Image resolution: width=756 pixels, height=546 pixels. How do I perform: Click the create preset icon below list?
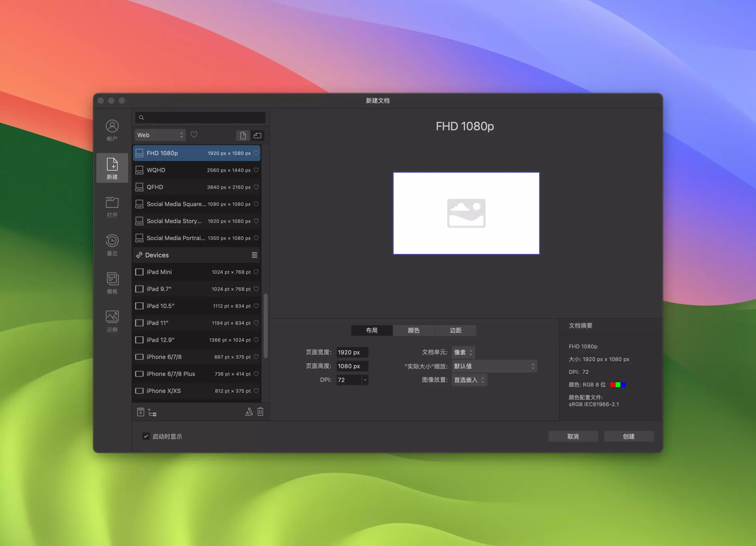pyautogui.click(x=140, y=412)
